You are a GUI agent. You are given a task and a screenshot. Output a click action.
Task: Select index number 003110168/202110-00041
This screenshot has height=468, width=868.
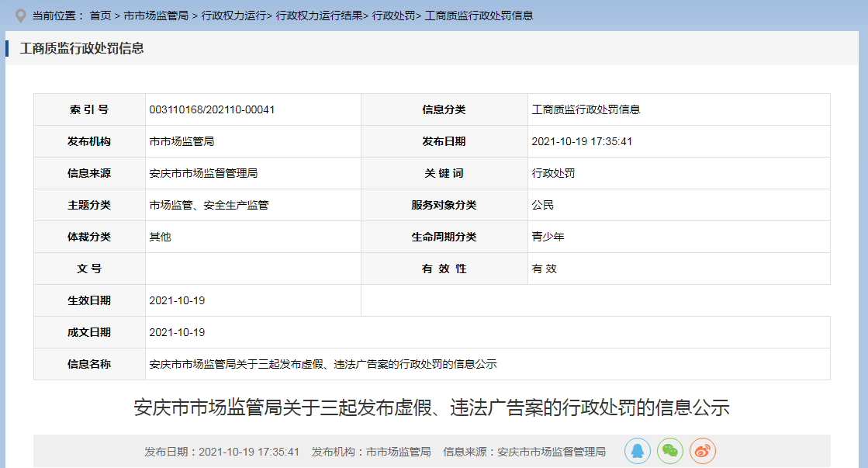[x=212, y=109]
